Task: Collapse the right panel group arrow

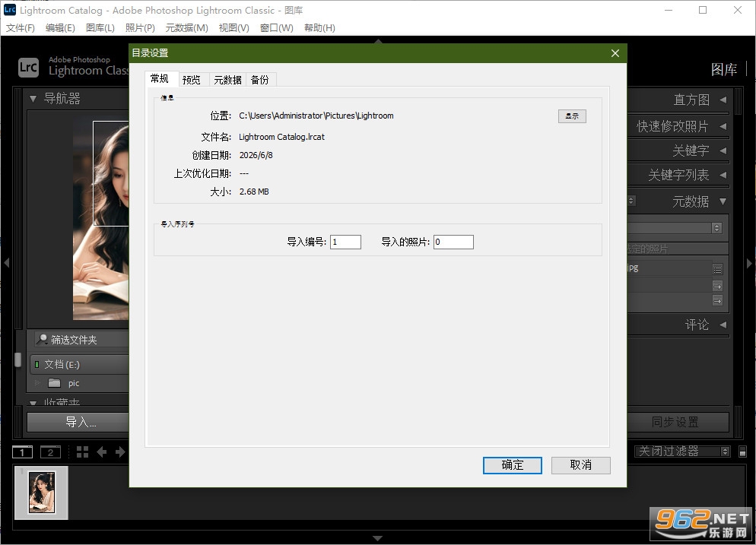Action: click(x=750, y=263)
